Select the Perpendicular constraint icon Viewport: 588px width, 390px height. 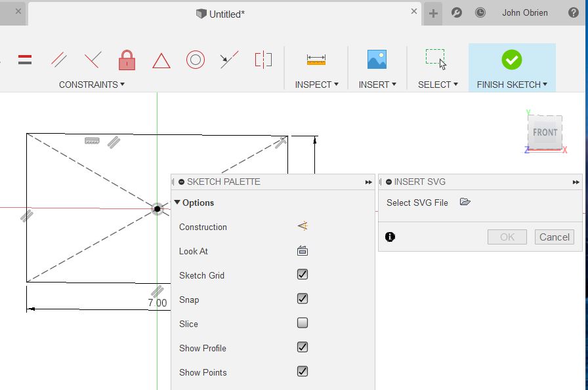[93, 60]
